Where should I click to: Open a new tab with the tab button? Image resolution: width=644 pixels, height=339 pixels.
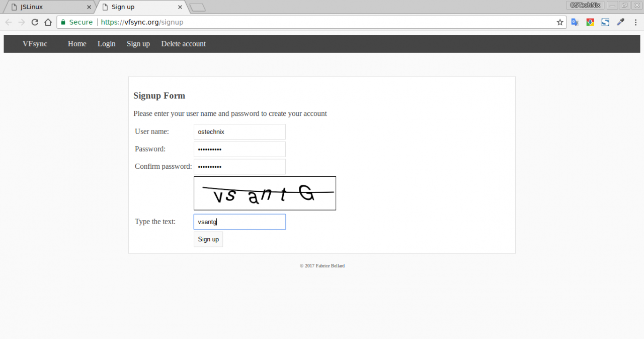(x=197, y=7)
